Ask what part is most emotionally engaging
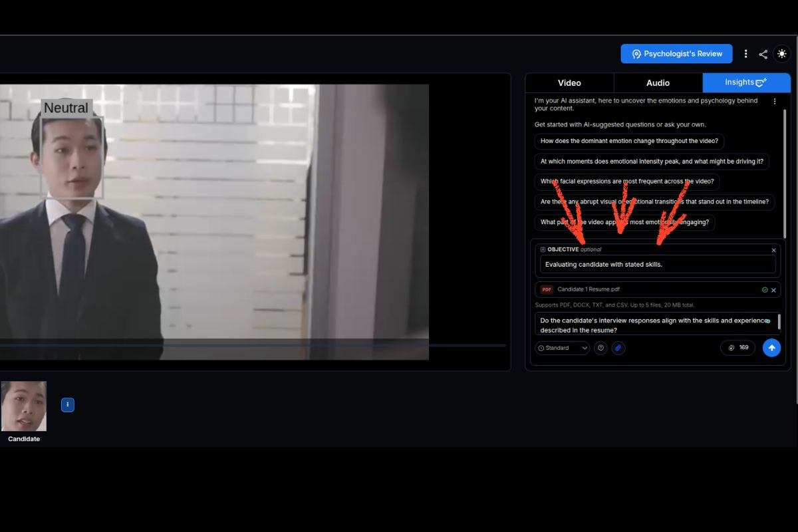Viewport: 798px width, 532px height. (624, 222)
